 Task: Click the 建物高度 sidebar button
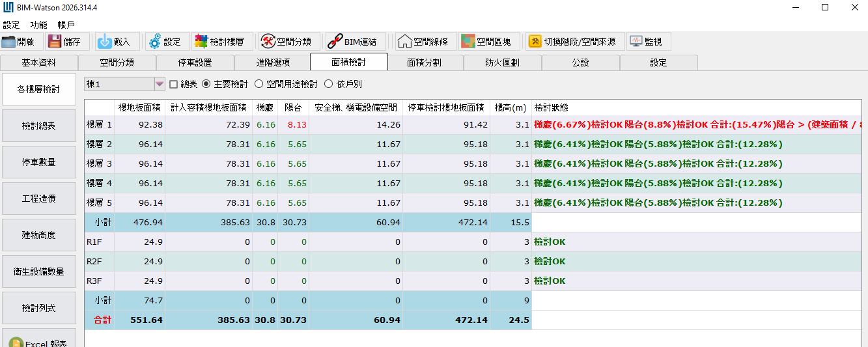38,235
